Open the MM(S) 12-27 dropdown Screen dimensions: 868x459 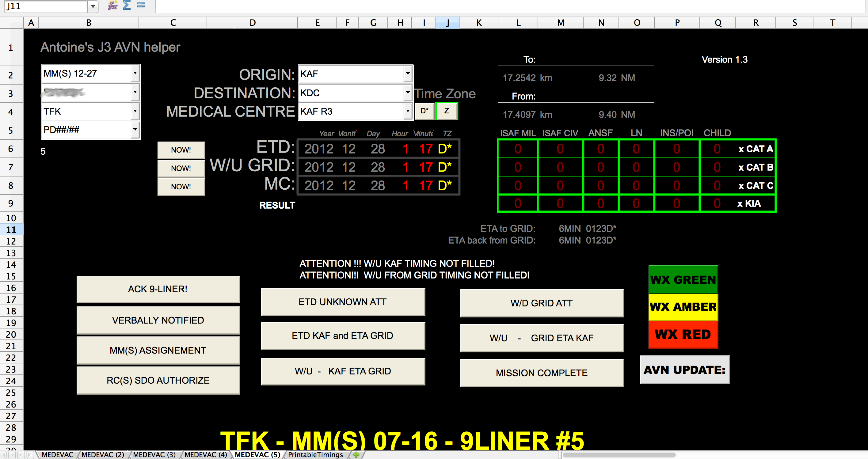135,73
